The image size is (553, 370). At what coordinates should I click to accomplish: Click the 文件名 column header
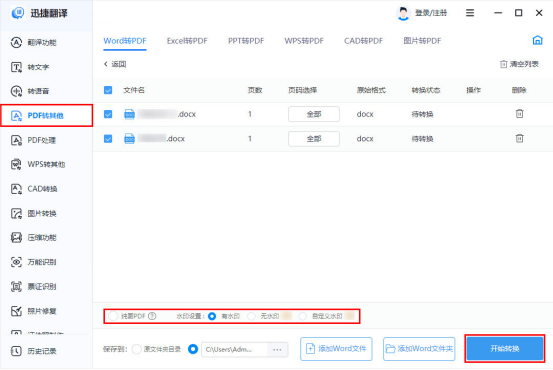134,90
